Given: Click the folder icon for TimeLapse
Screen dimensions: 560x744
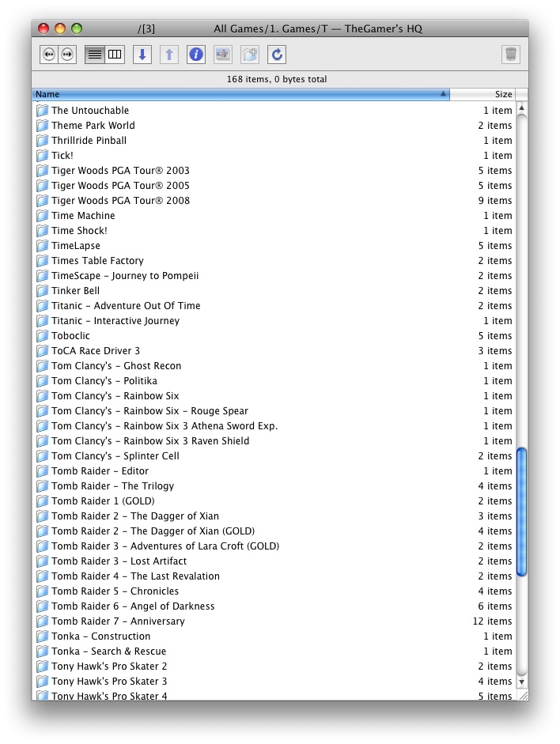Looking at the screenshot, I should click(43, 246).
